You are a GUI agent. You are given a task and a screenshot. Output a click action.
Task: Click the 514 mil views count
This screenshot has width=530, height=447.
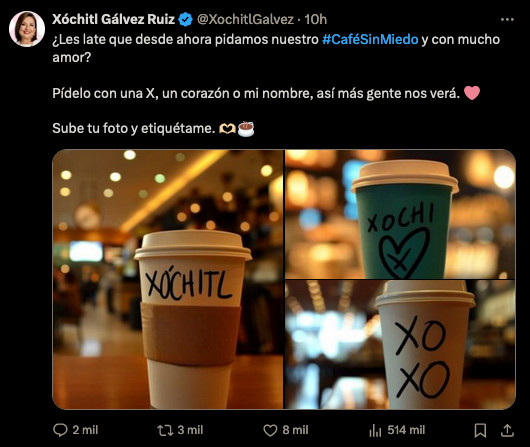tap(406, 430)
